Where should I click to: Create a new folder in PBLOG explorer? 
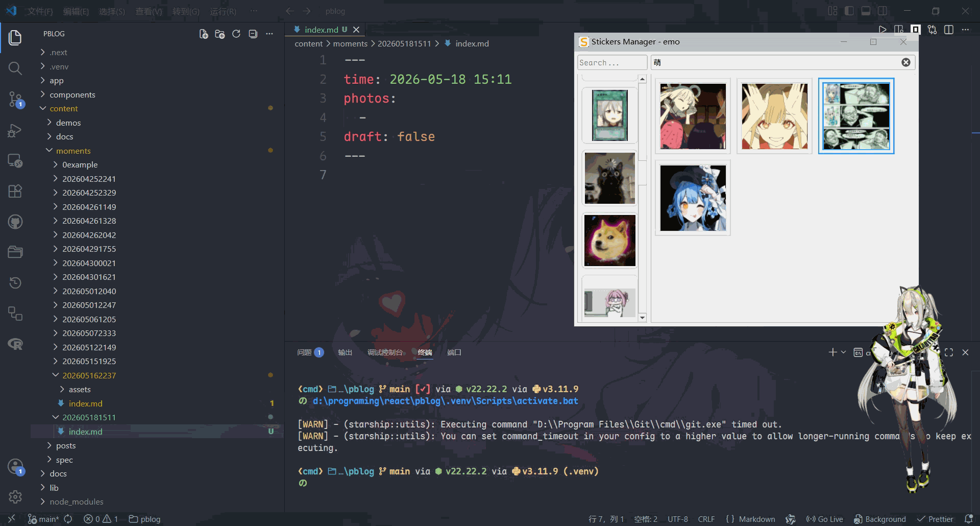click(220, 34)
